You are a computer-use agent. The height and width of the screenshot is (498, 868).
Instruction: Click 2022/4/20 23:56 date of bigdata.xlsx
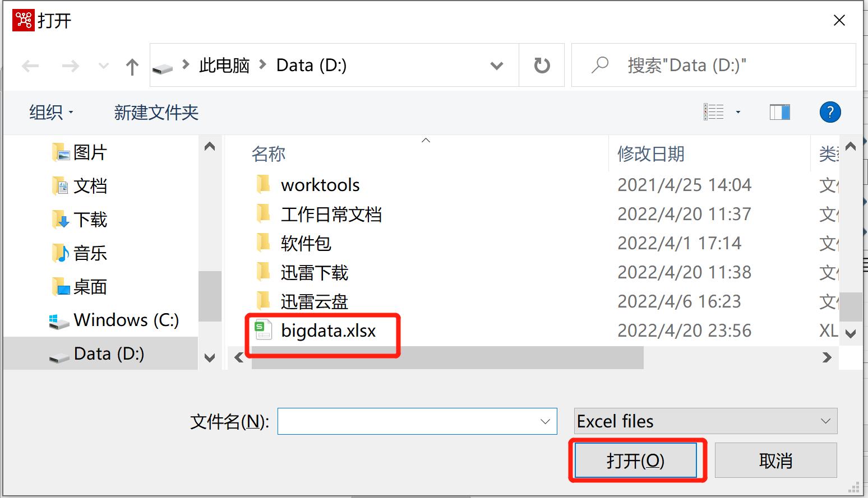[x=685, y=331]
